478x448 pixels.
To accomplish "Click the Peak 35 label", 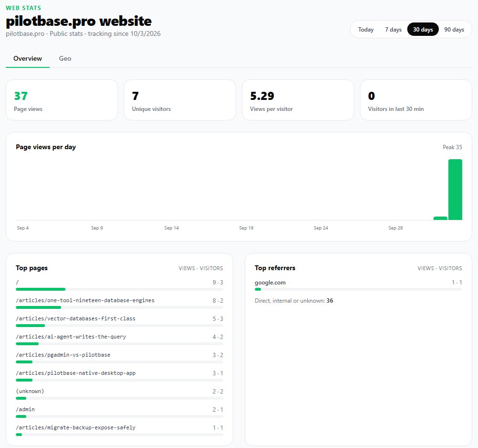I will click(x=452, y=147).
